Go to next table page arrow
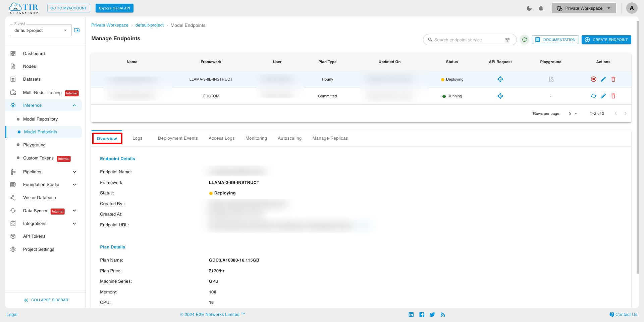This screenshot has width=644, height=322. [x=625, y=113]
